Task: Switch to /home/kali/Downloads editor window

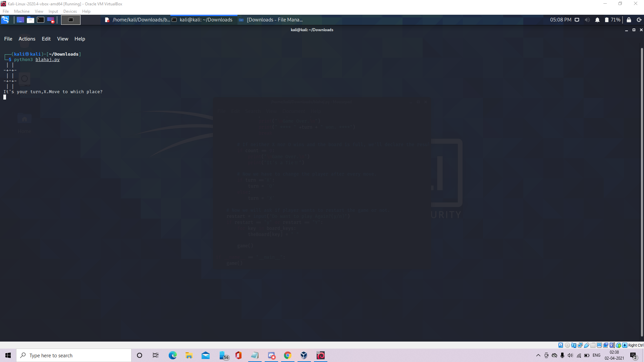Action: tap(138, 20)
